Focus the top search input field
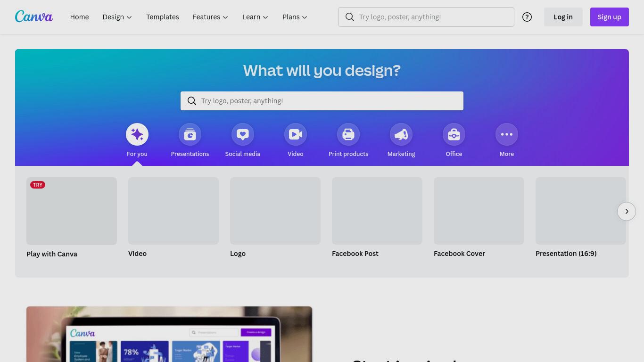The width and height of the screenshot is (644, 362). (426, 17)
